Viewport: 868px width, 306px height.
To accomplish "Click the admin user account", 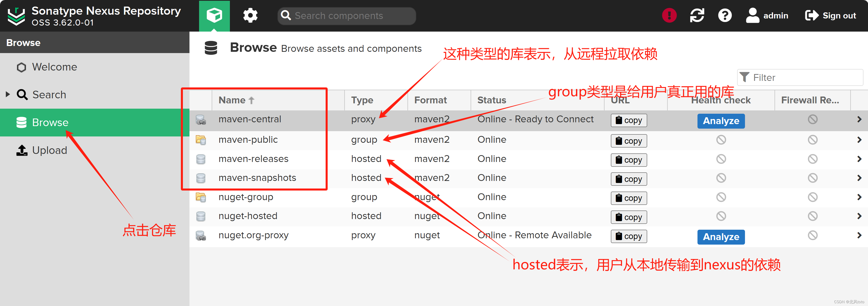I will point(767,15).
